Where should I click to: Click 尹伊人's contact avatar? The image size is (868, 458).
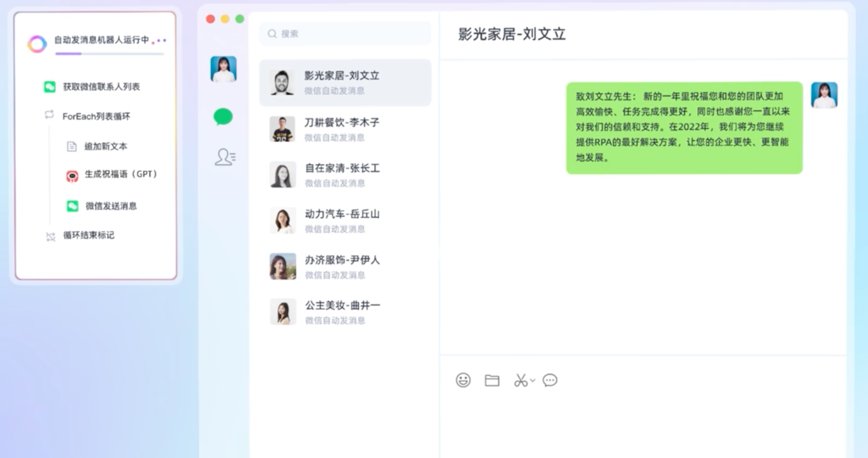(282, 266)
